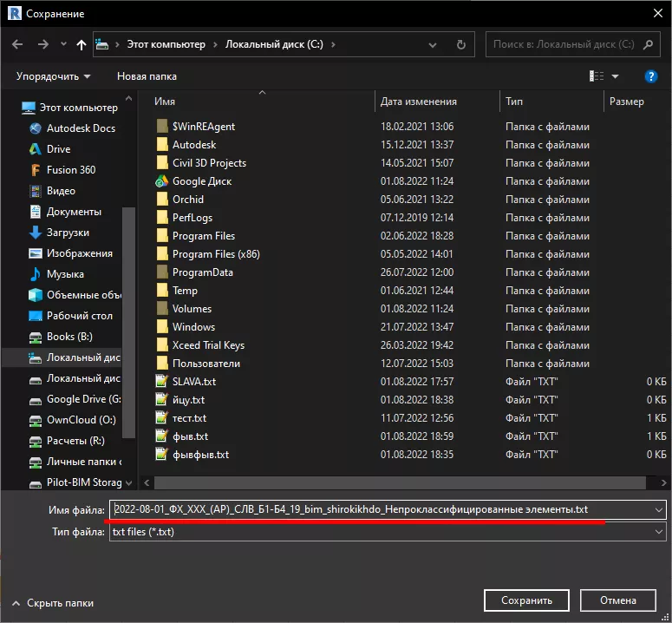Image resolution: width=672 pixels, height=623 pixels.
Task: Open the Упорядочить menu
Action: (x=53, y=76)
